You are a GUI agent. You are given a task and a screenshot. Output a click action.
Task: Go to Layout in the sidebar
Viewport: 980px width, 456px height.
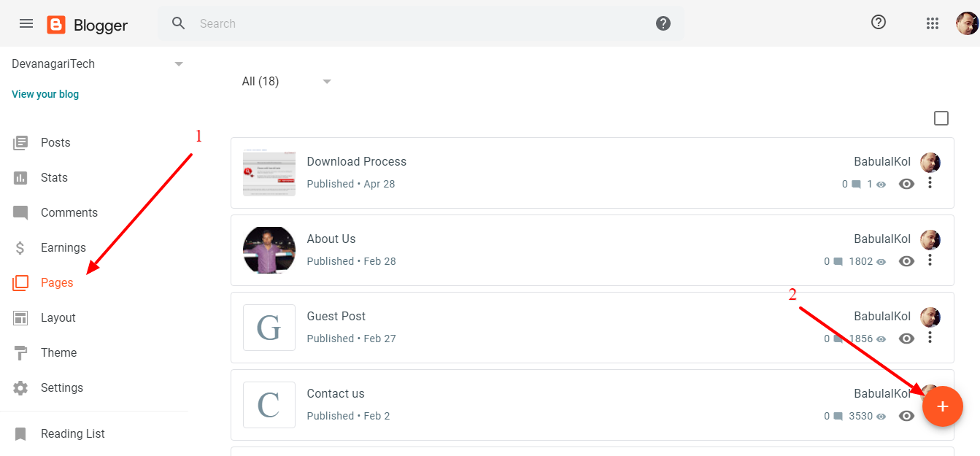58,317
